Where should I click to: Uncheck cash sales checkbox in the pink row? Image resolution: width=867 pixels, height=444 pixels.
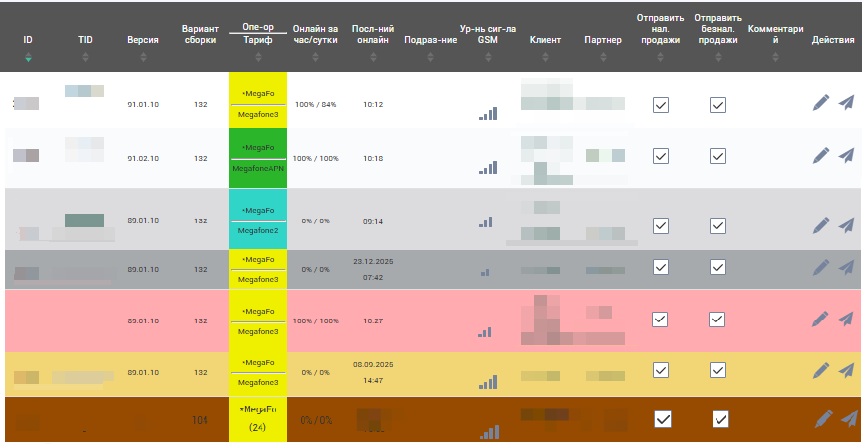pos(660,319)
